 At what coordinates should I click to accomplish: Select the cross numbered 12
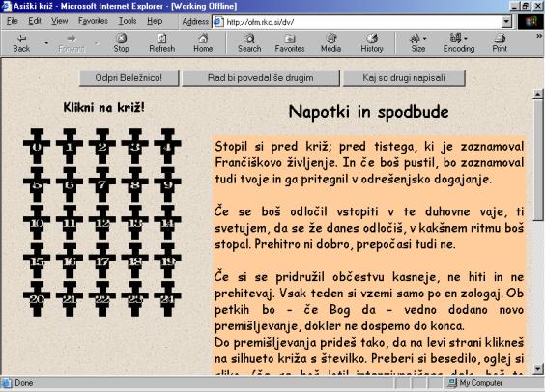[102, 223]
